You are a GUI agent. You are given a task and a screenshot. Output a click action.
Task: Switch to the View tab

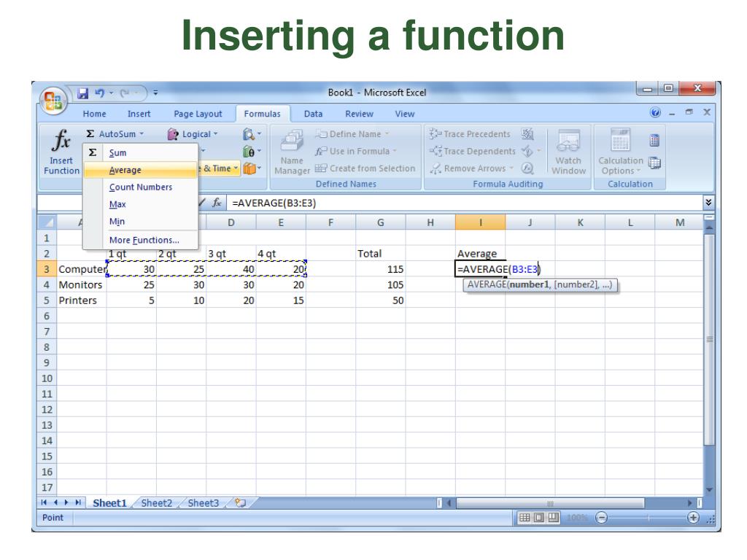[404, 114]
